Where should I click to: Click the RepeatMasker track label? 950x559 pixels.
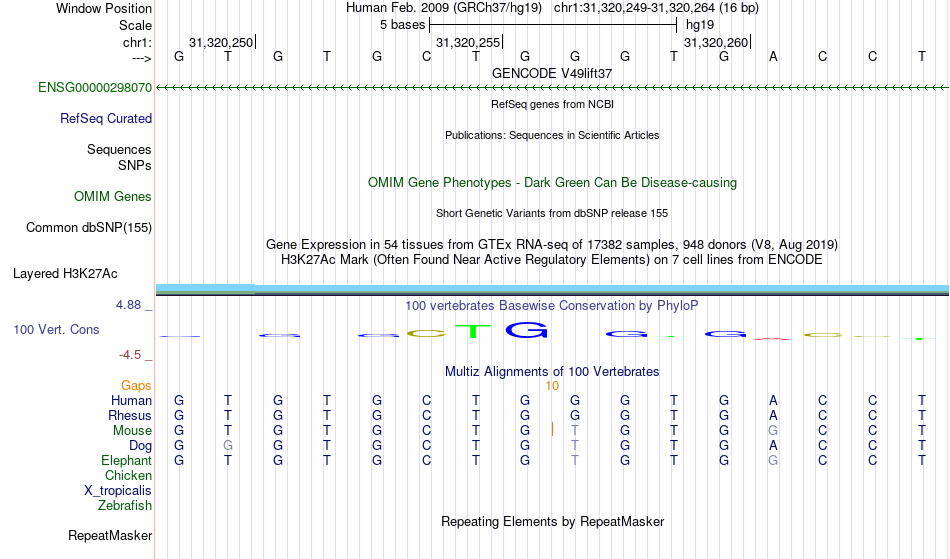coord(110,535)
